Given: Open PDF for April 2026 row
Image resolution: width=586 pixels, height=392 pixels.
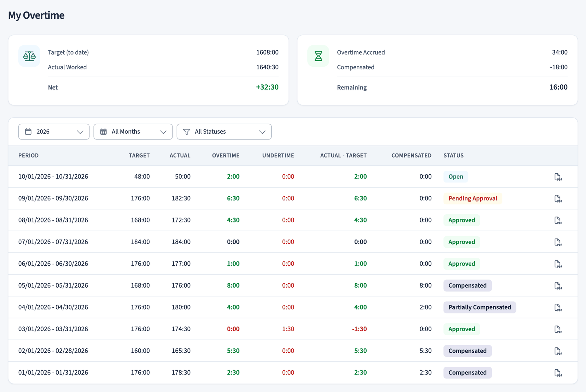Looking at the screenshot, I should click(558, 307).
